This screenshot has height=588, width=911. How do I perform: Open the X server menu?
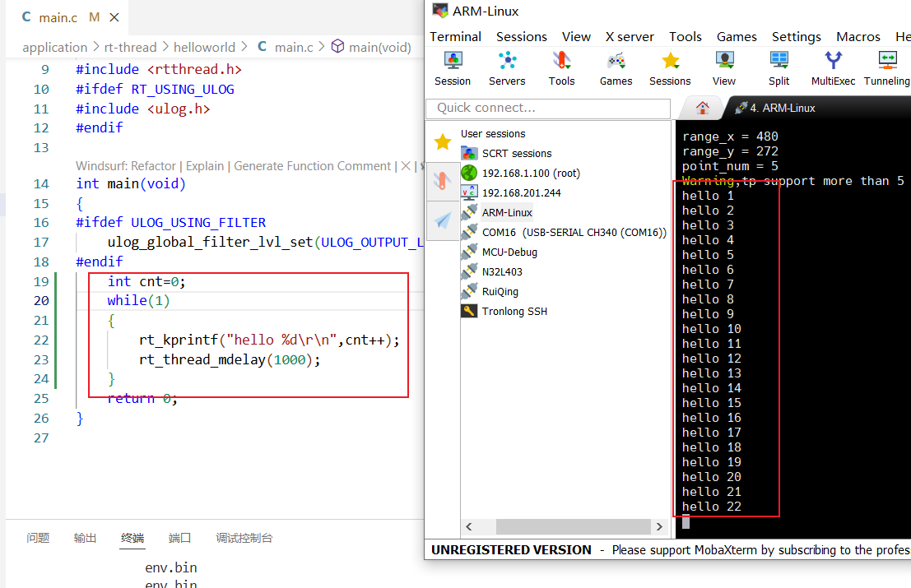(x=630, y=36)
